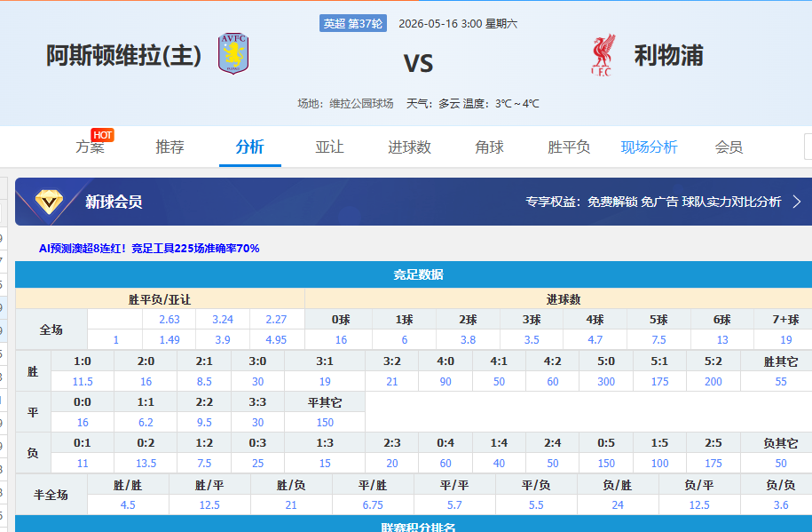Click 胜其它 odds 55
The width and height of the screenshot is (812, 532).
[781, 382]
